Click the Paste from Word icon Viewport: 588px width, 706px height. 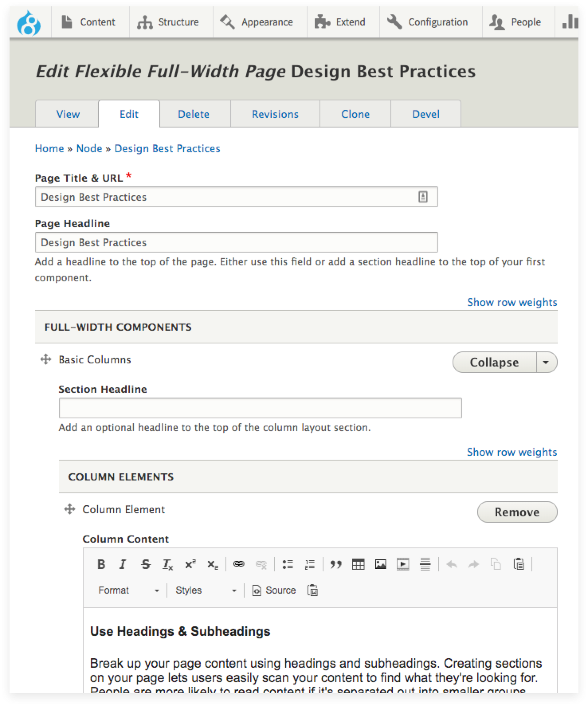[313, 590]
